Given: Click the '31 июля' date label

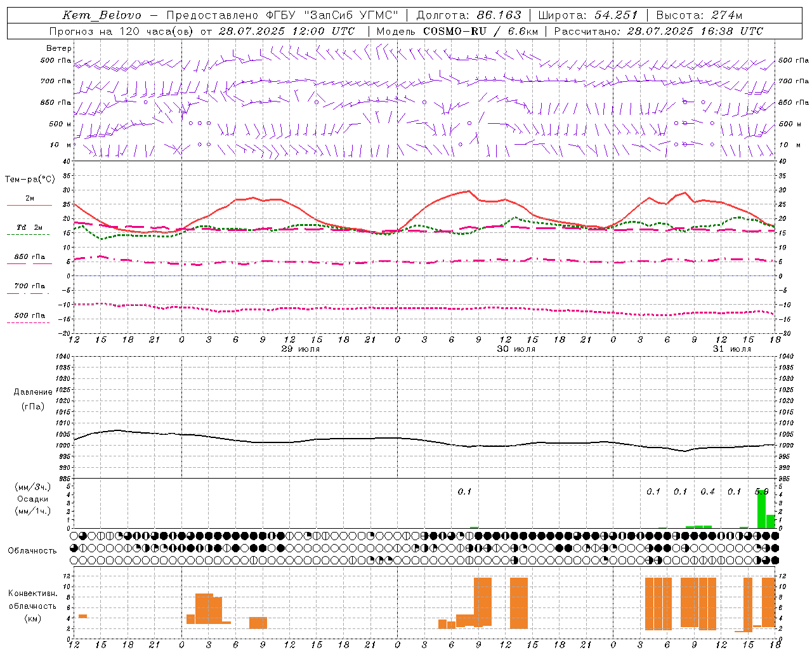Looking at the screenshot, I should point(731,349).
